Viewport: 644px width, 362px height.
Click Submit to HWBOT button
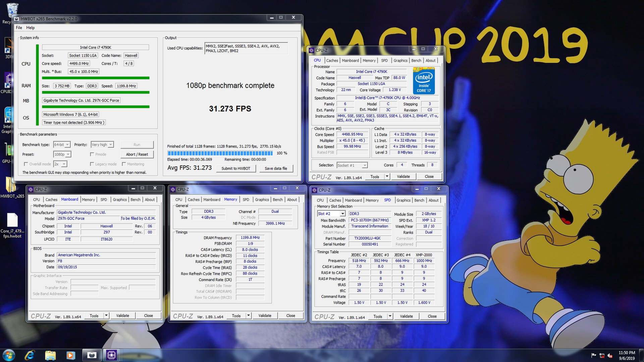point(236,168)
